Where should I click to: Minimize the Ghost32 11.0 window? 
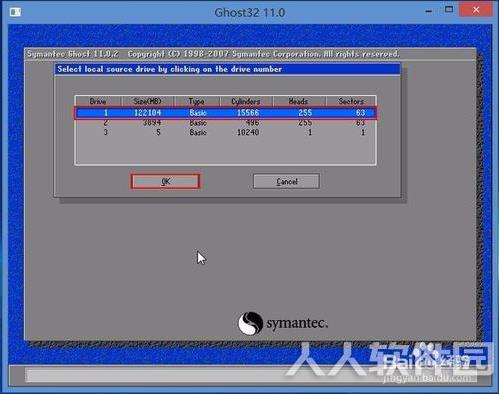point(429,11)
